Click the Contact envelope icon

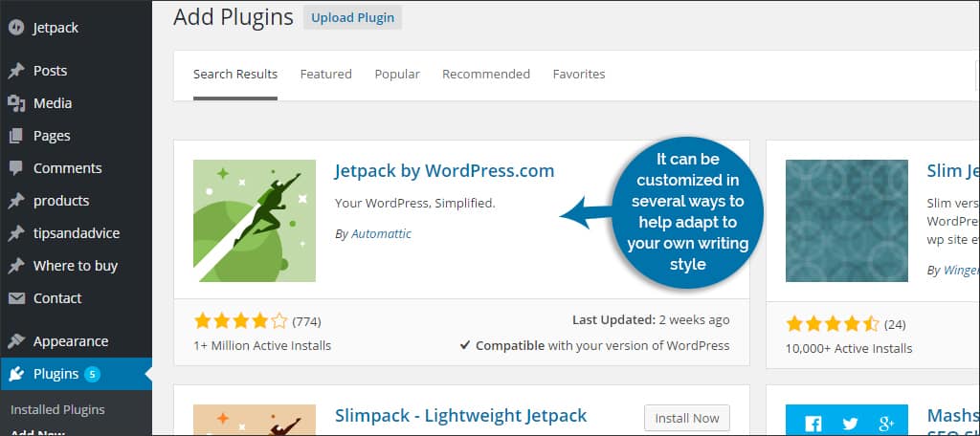pyautogui.click(x=16, y=298)
